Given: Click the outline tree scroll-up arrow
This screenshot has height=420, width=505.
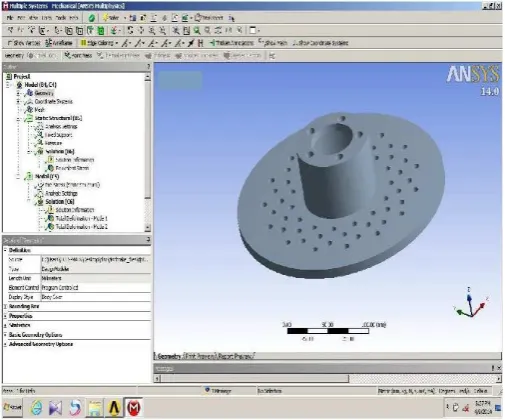Looking at the screenshot, I should [x=148, y=77].
